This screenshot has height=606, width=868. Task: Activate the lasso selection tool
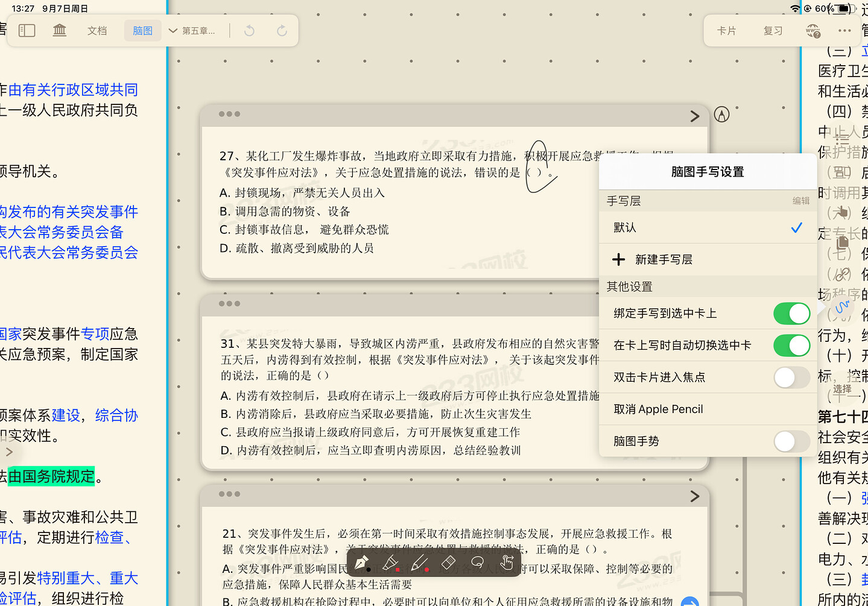477,563
